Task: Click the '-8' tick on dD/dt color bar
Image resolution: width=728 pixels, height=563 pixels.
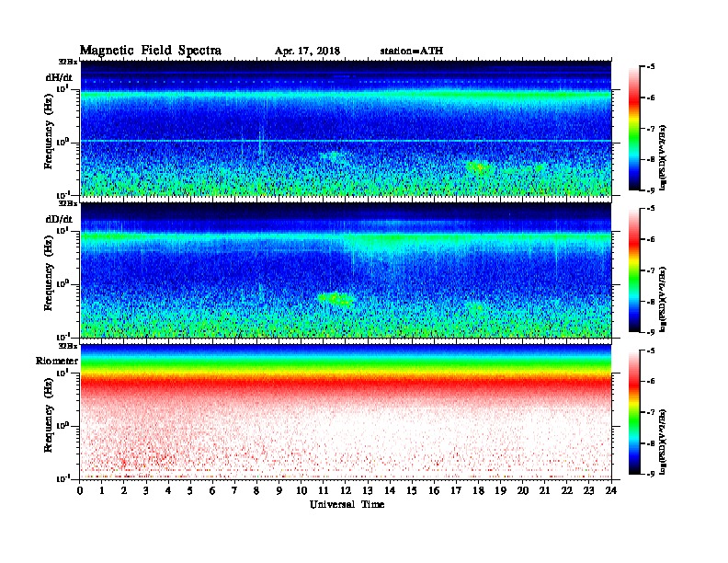Action: click(x=652, y=301)
